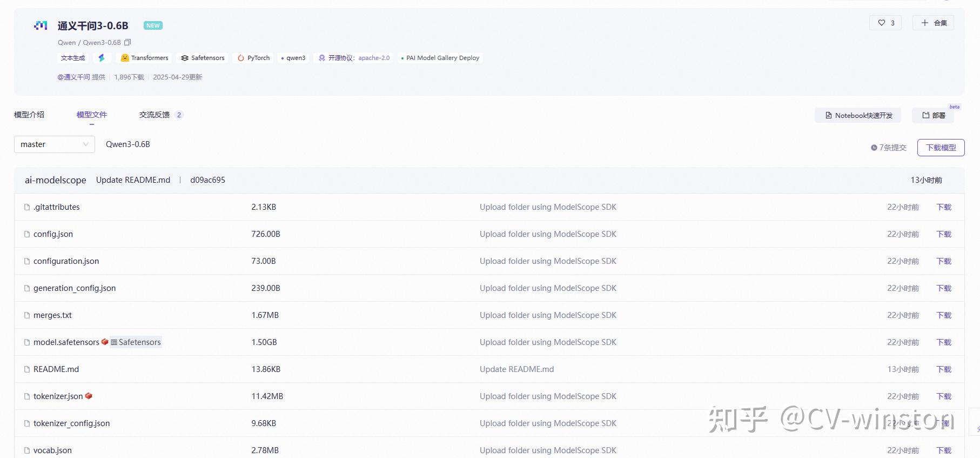The width and height of the screenshot is (980, 458).
Task: Click the file icon beside generation_config.json
Action: pos(27,288)
